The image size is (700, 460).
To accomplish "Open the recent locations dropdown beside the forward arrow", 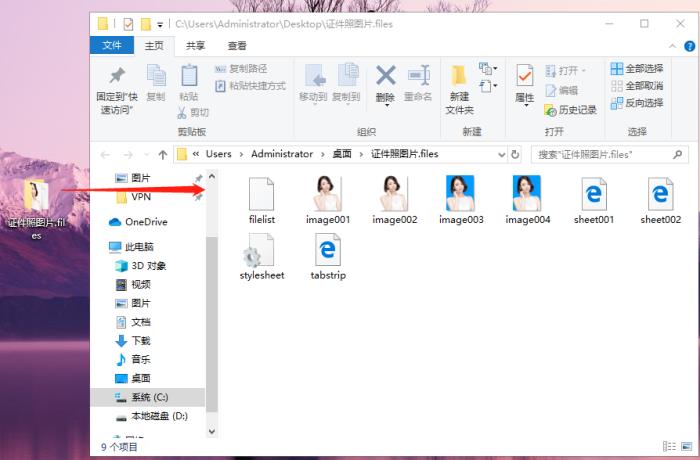I will [x=146, y=155].
